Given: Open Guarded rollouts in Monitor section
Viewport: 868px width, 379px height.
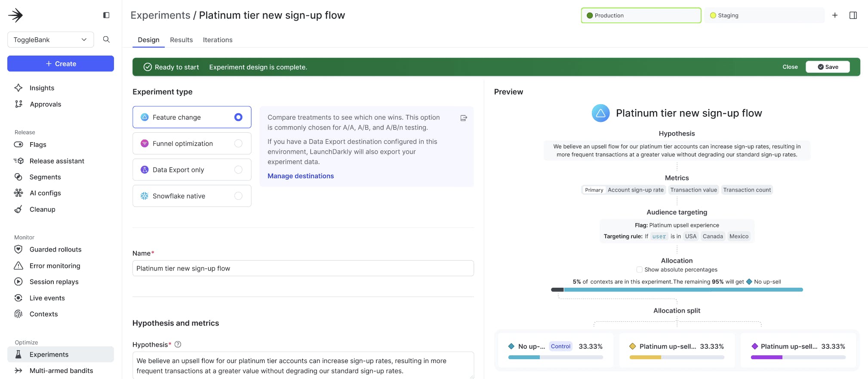Looking at the screenshot, I should 55,249.
